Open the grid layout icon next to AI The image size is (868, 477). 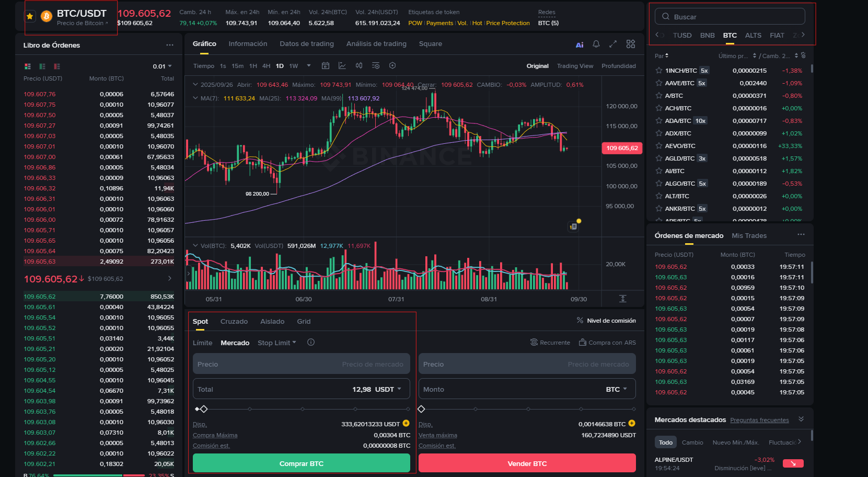pyautogui.click(x=630, y=44)
